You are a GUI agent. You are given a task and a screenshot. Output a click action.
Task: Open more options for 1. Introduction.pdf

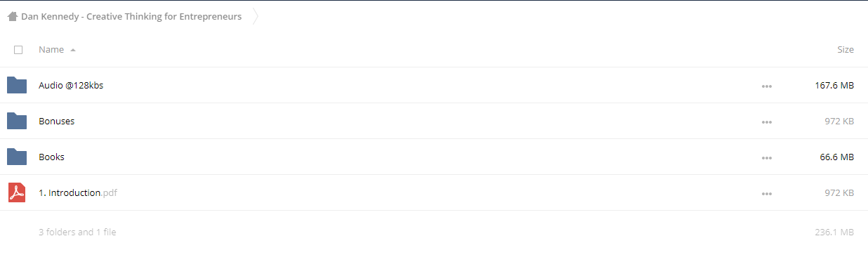tap(767, 194)
